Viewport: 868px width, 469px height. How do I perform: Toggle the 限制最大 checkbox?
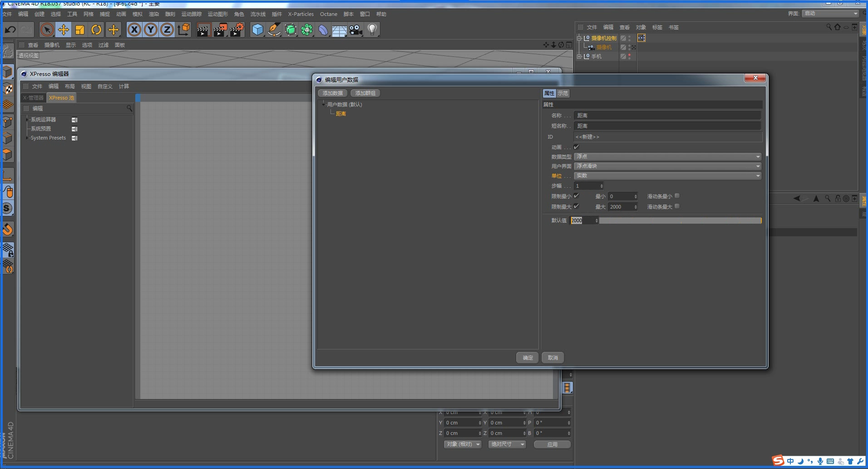tap(577, 206)
